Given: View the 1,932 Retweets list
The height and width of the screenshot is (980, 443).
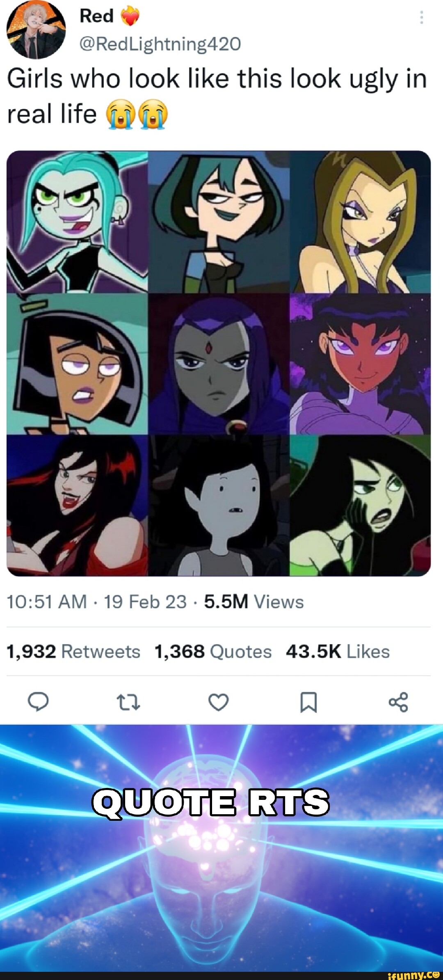Looking at the screenshot, I should [x=73, y=651].
